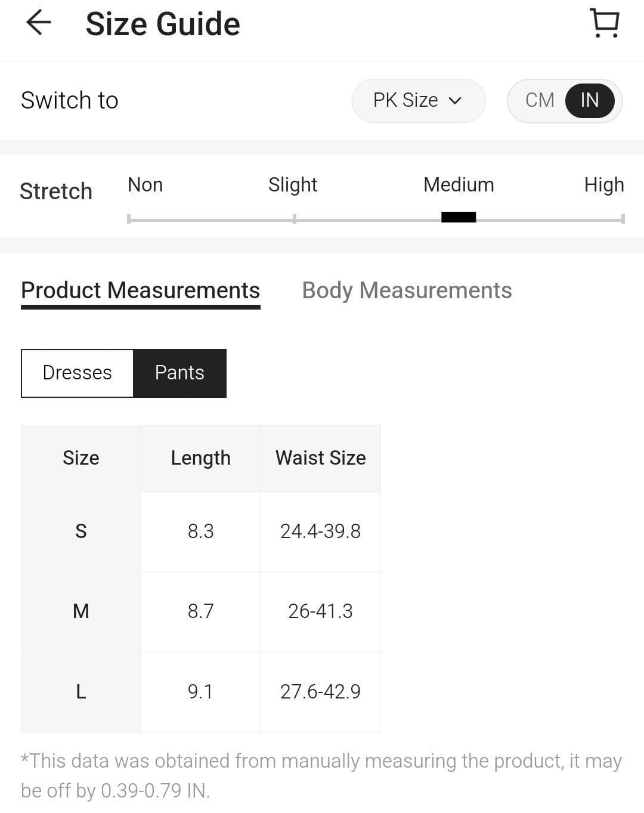Select the IN unit toggle
The height and width of the screenshot is (813, 644).
pyautogui.click(x=589, y=100)
